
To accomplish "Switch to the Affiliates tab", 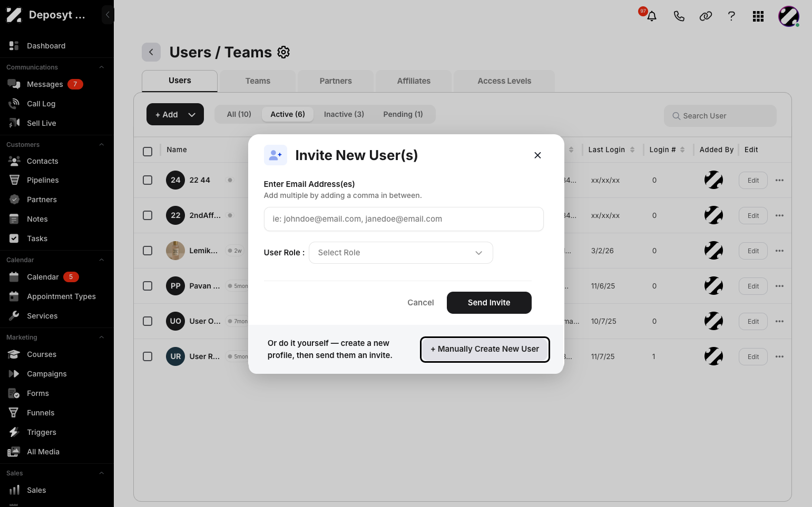I will point(414,81).
